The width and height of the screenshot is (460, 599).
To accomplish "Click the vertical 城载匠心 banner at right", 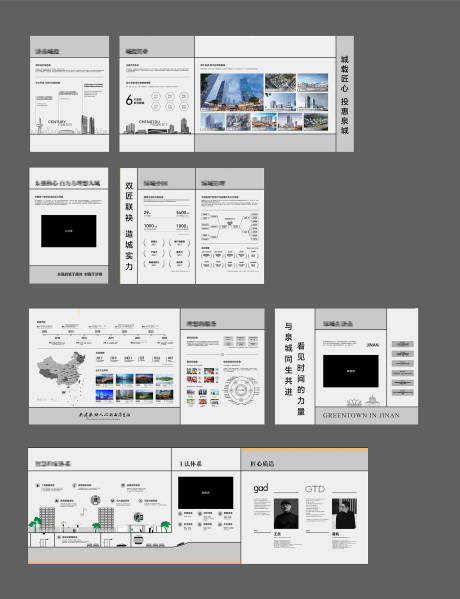I will 345,94.
